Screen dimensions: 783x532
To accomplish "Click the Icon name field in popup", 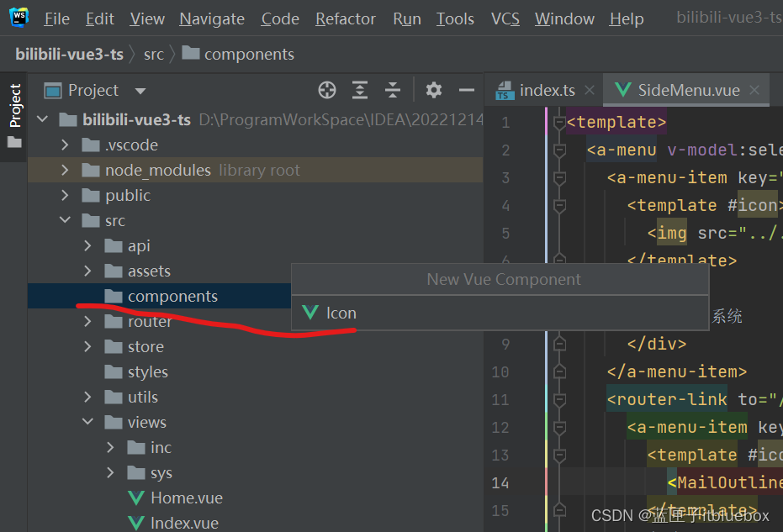I will coord(500,313).
